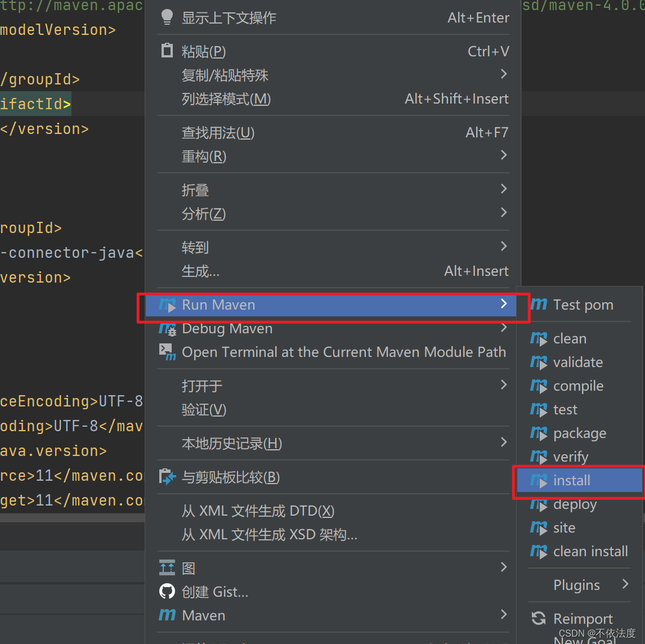Select the install Maven goal
The width and height of the screenshot is (645, 644).
pyautogui.click(x=571, y=480)
